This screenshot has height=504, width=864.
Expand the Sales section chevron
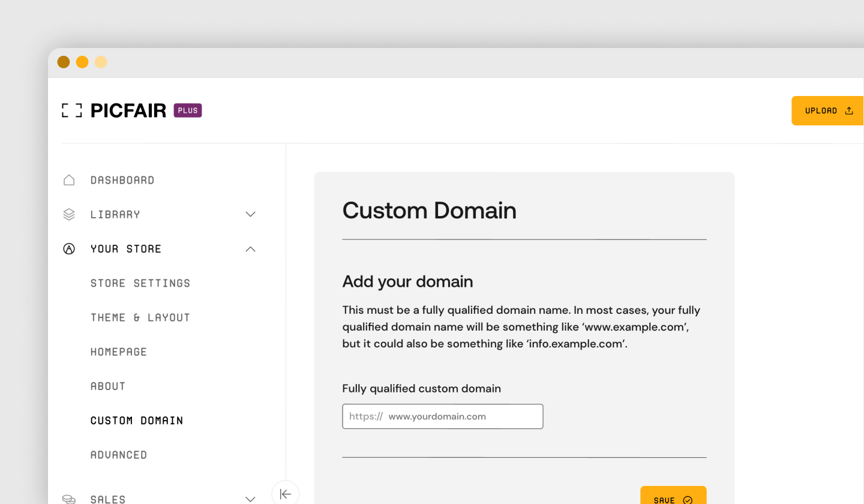click(251, 499)
